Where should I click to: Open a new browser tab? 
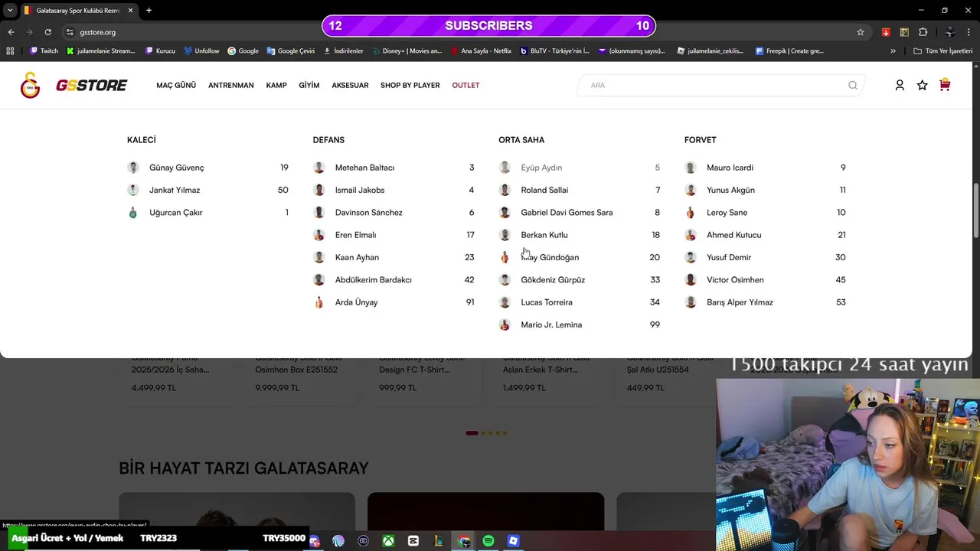tap(149, 11)
